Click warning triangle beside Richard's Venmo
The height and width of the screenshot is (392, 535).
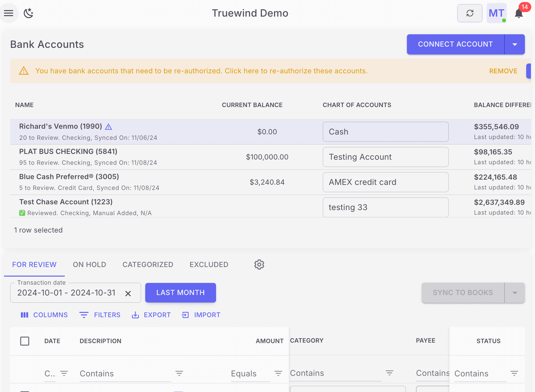(108, 127)
